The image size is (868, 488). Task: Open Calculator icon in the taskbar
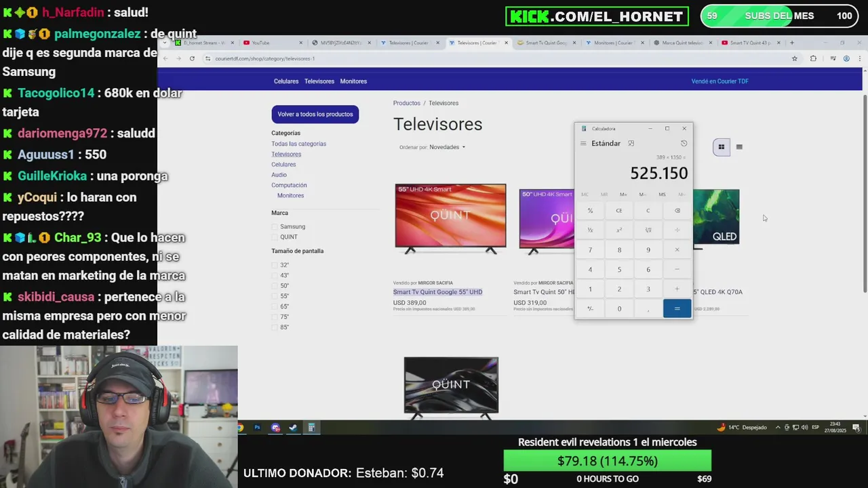(311, 428)
